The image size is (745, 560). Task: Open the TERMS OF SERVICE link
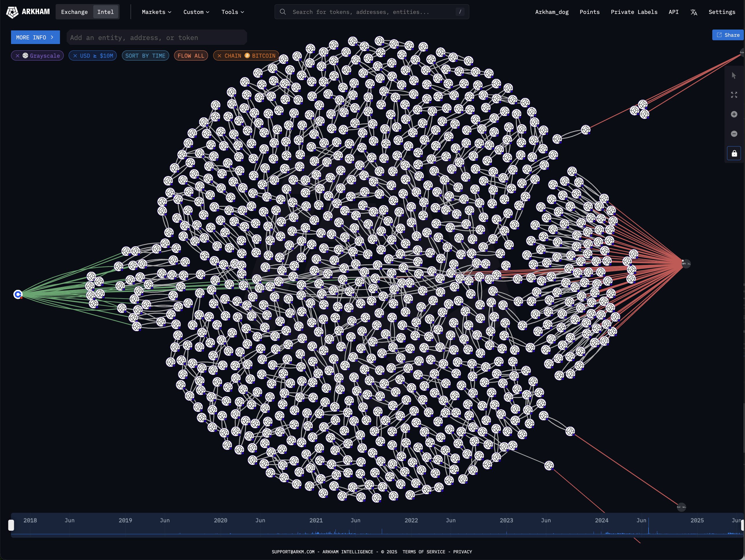point(424,552)
